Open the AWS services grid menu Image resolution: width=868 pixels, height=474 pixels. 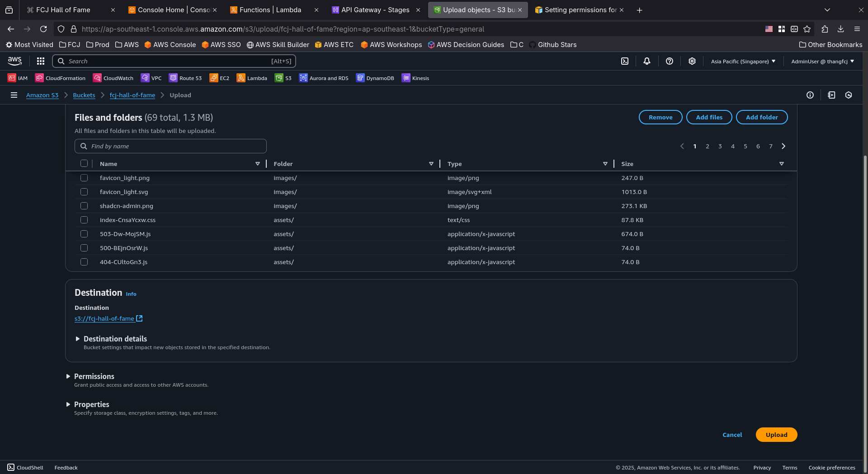pyautogui.click(x=41, y=61)
